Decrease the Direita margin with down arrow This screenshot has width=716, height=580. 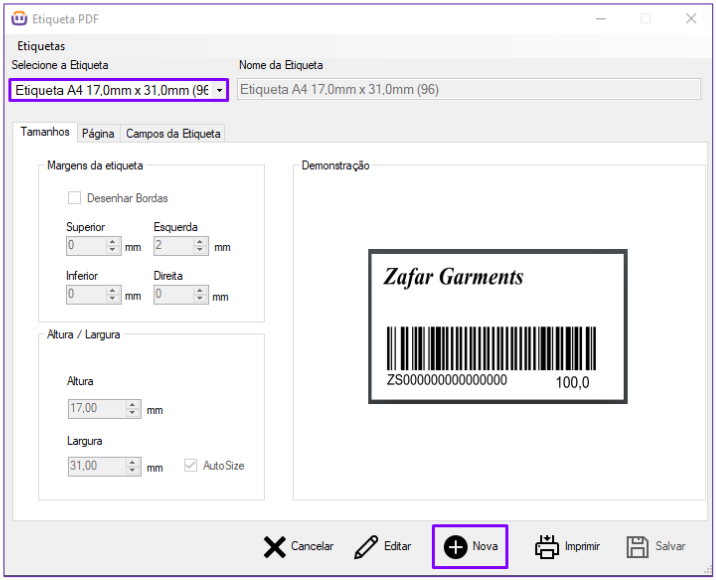coord(200,299)
